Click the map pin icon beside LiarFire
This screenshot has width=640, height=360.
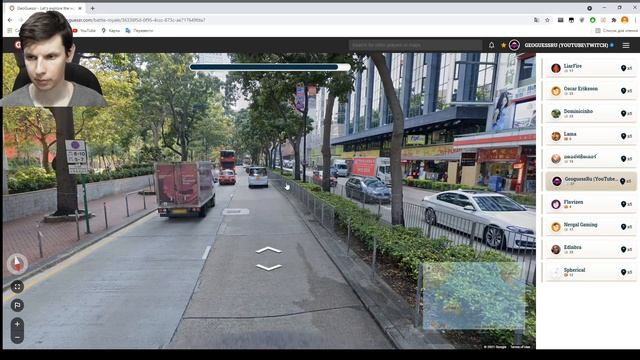tap(623, 68)
